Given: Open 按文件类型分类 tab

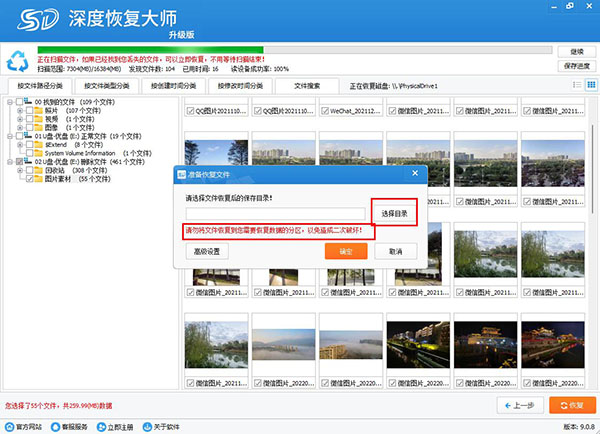Looking at the screenshot, I should (103, 86).
